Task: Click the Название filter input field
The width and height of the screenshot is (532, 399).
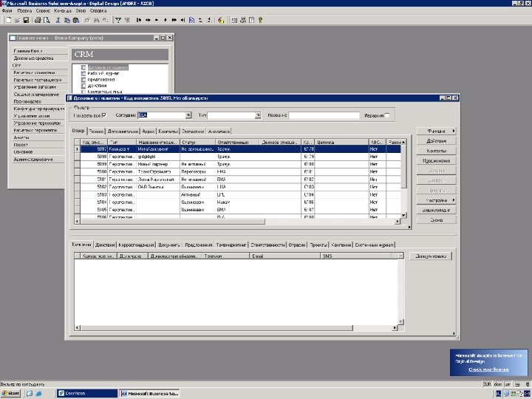Action: pyautogui.click(x=324, y=115)
